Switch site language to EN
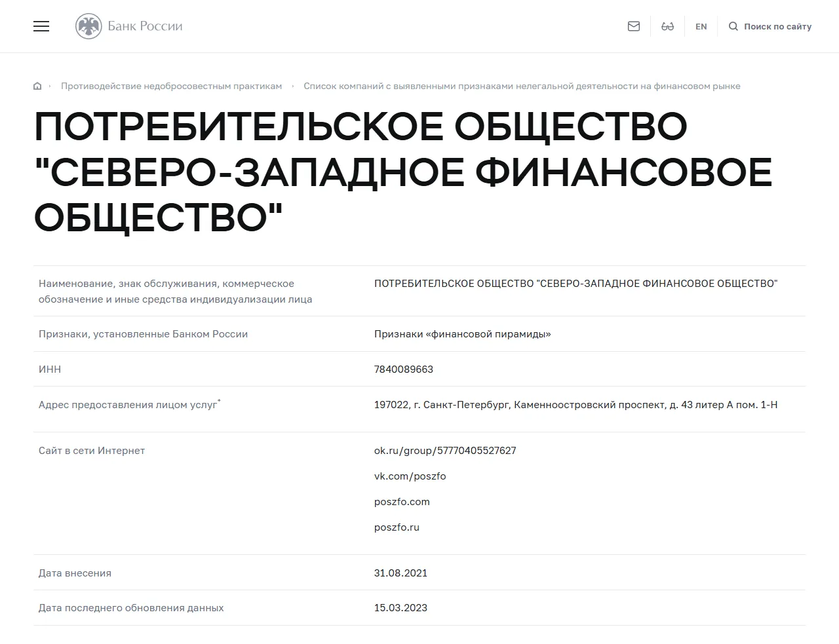 (x=701, y=26)
